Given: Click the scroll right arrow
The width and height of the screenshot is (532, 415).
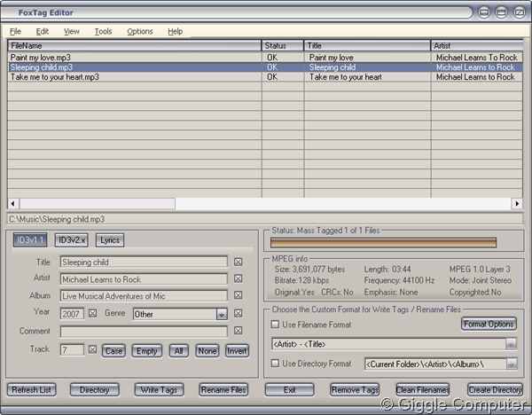Looking at the screenshot, I should 517,204.
